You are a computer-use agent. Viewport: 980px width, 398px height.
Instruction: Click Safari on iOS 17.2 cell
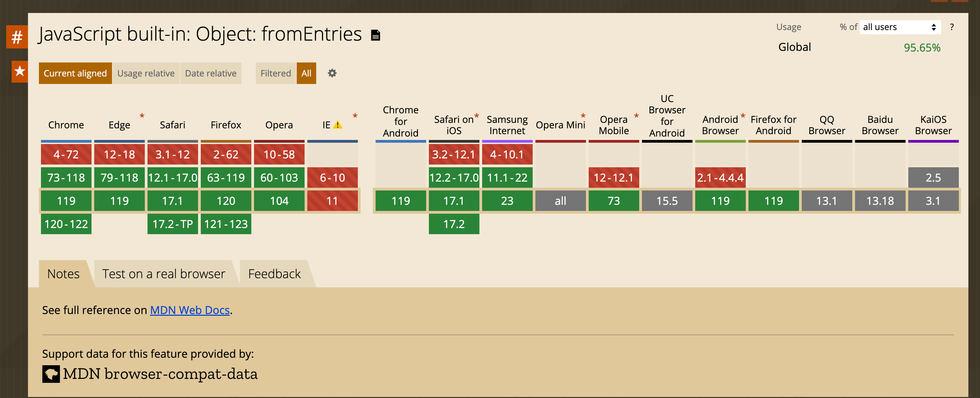point(454,224)
